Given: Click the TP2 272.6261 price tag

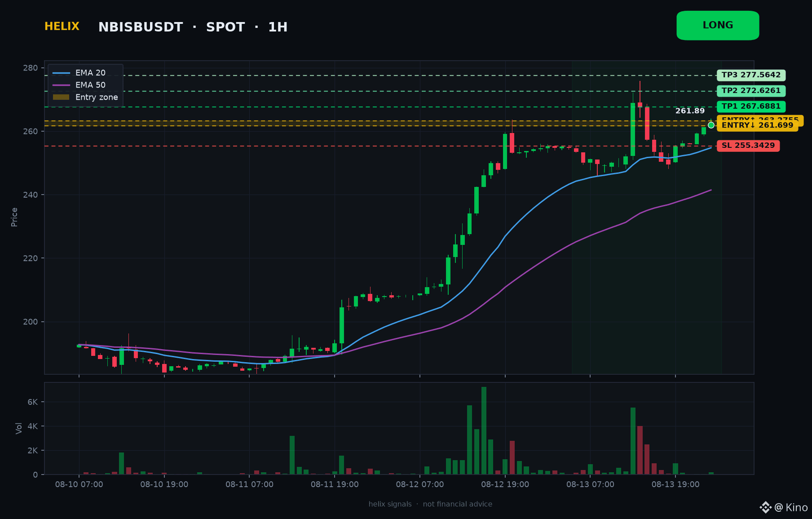Looking at the screenshot, I should pyautogui.click(x=751, y=91).
